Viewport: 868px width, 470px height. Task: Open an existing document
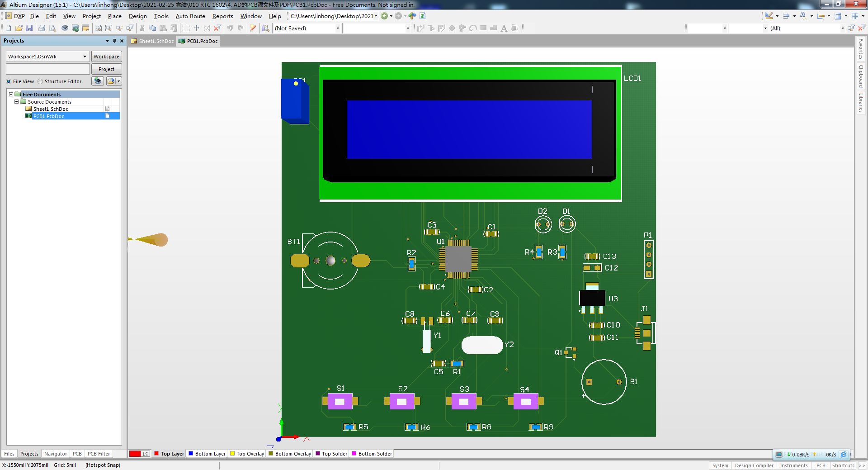coord(19,28)
